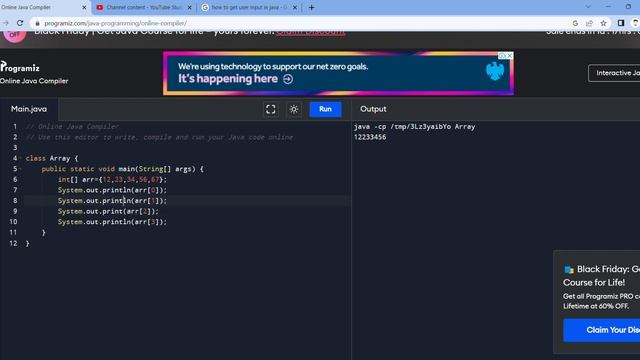Click line 9 print(arr[2]) statement
The height and width of the screenshot is (360, 640).
pyautogui.click(x=108, y=211)
